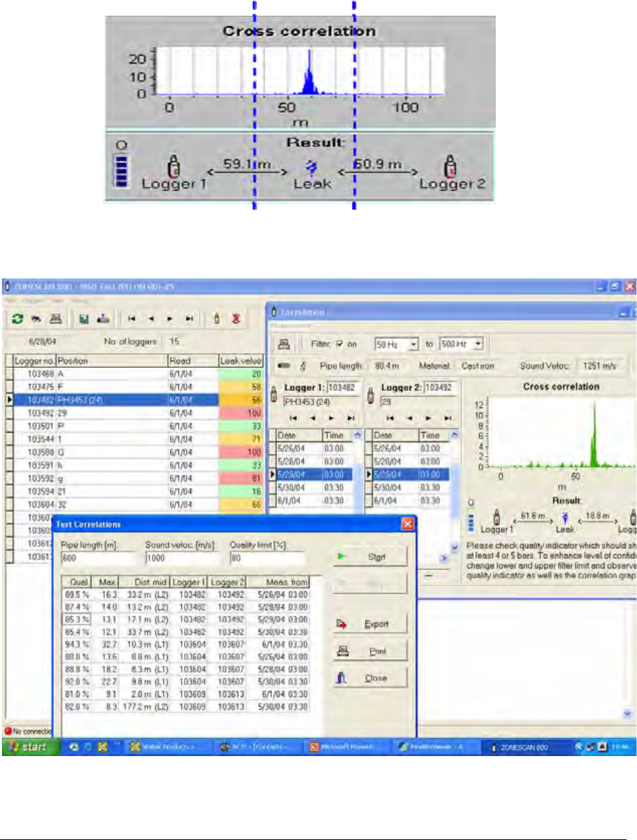Image resolution: width=637 pixels, height=840 pixels.
Task: Click the Quality limit field showing 80
Action: 267,559
